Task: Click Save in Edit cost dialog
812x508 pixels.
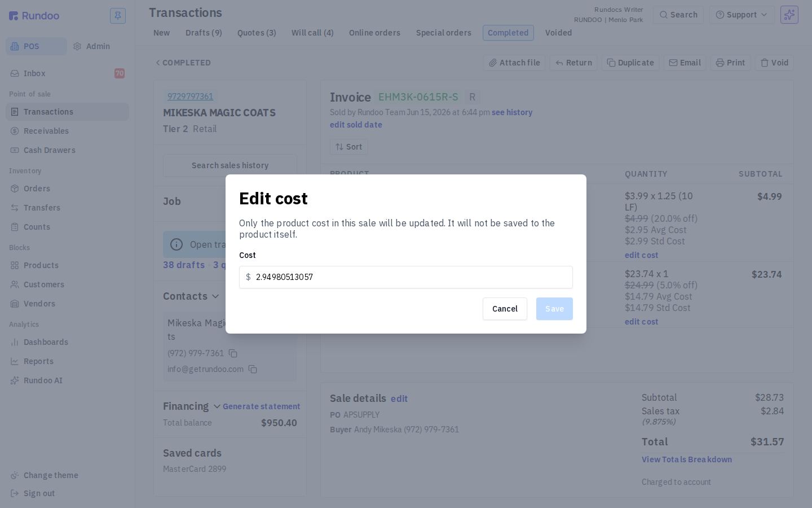Action: tap(554, 309)
